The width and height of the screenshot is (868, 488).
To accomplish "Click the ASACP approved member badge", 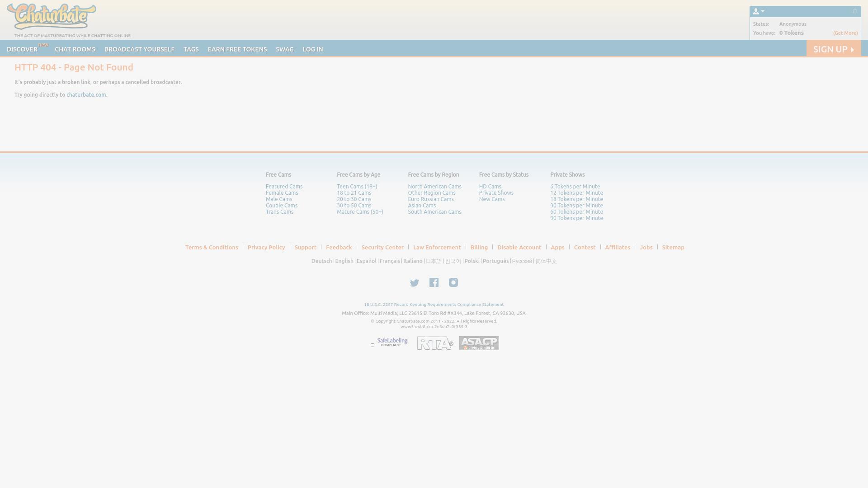I will pyautogui.click(x=479, y=343).
